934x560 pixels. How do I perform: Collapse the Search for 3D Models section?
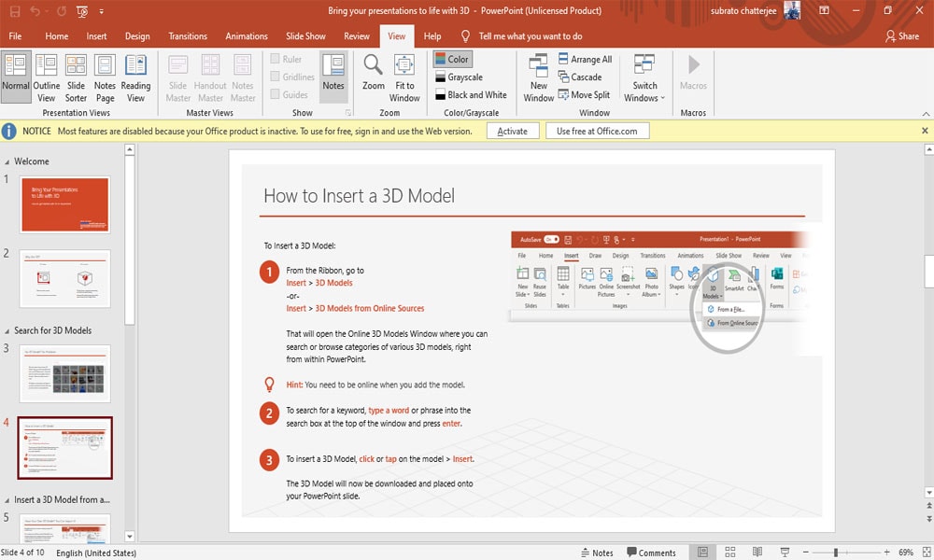[x=7, y=331]
